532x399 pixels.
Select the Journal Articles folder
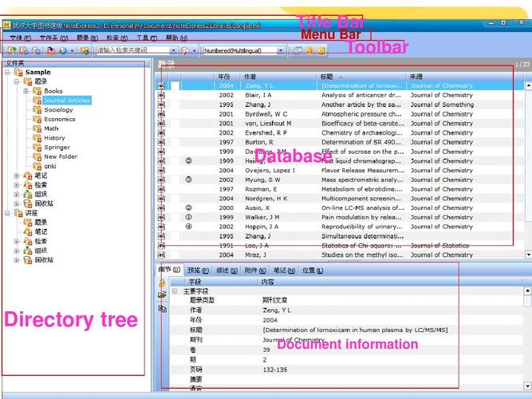(x=67, y=101)
